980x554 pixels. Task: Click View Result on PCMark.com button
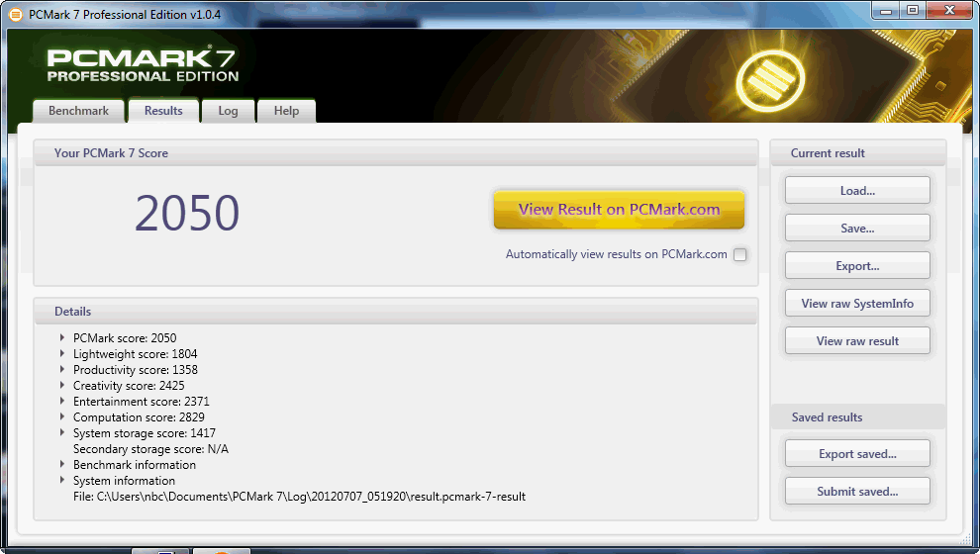pos(619,209)
